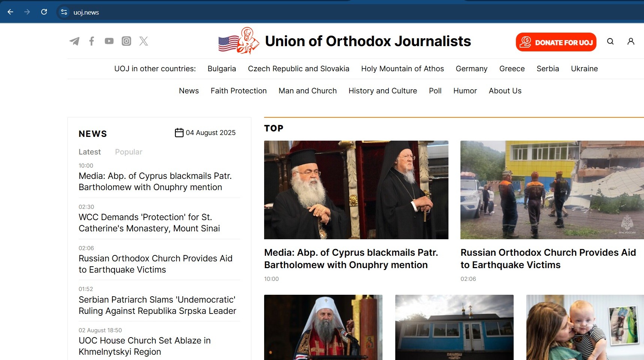
Task: Reload the page in browser
Action: click(44, 12)
